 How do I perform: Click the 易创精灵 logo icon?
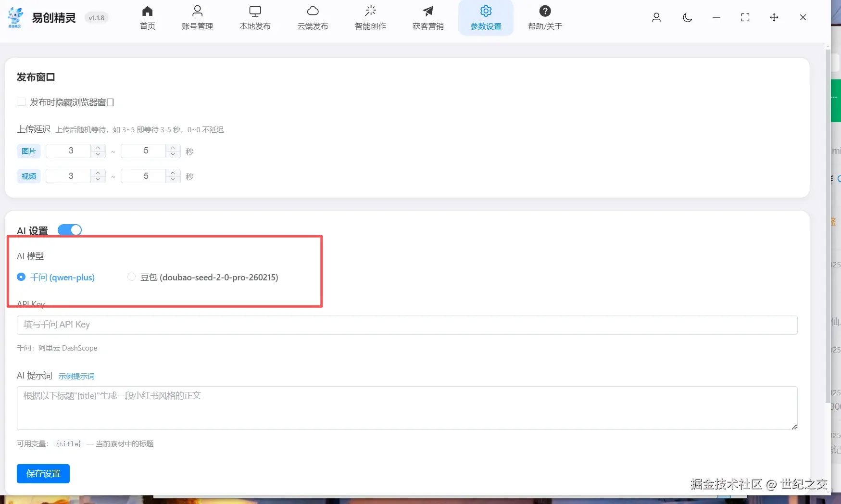[15, 17]
